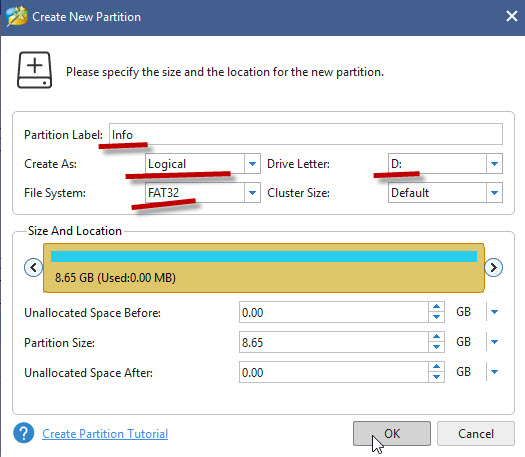Click the Cancel button

pyautogui.click(x=476, y=434)
